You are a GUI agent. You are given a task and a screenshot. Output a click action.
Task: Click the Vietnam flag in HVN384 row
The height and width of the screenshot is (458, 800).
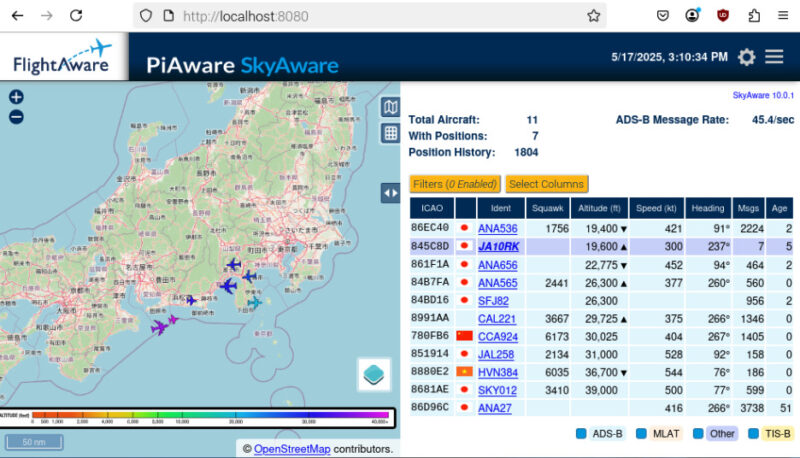[464, 371]
